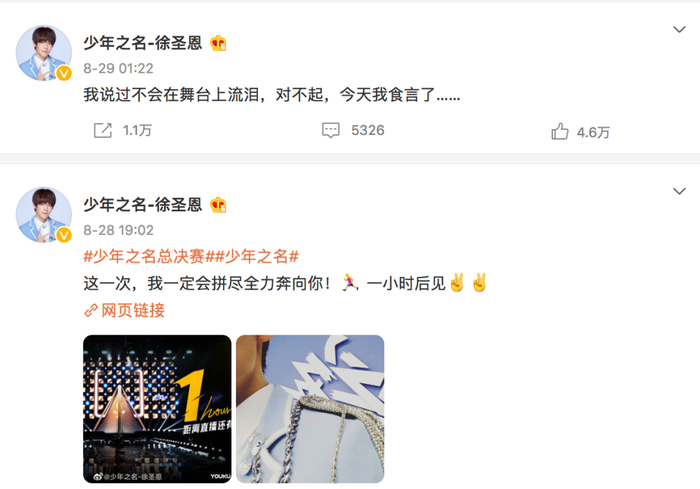Expand the chevron menu on the second post
This screenshot has width=700, height=489.
[679, 191]
